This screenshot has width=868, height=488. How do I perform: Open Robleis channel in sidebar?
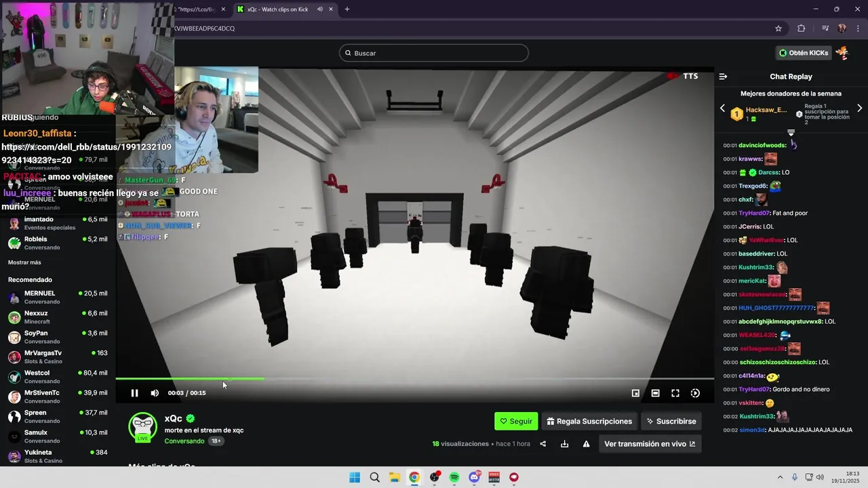pos(58,243)
